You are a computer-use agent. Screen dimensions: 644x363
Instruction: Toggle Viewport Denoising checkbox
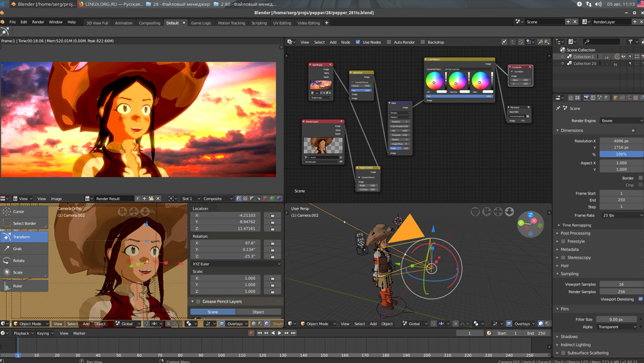tap(640, 299)
